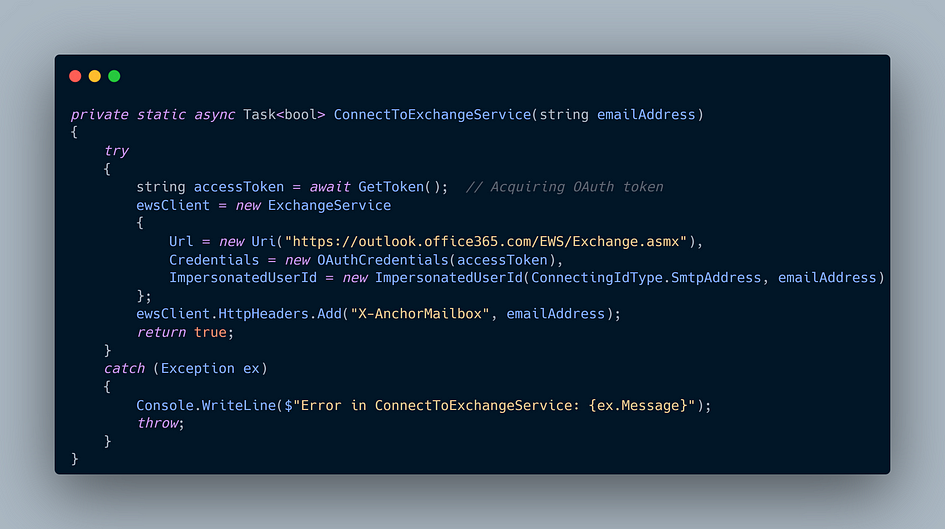Click Console.WriteLine in the catch block
This screenshot has height=529, width=945.
coord(206,405)
